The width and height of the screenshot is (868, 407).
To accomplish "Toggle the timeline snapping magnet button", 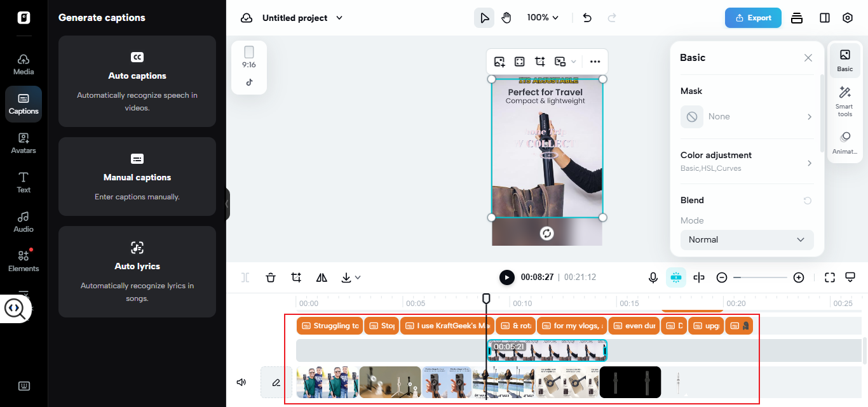I will (676, 277).
